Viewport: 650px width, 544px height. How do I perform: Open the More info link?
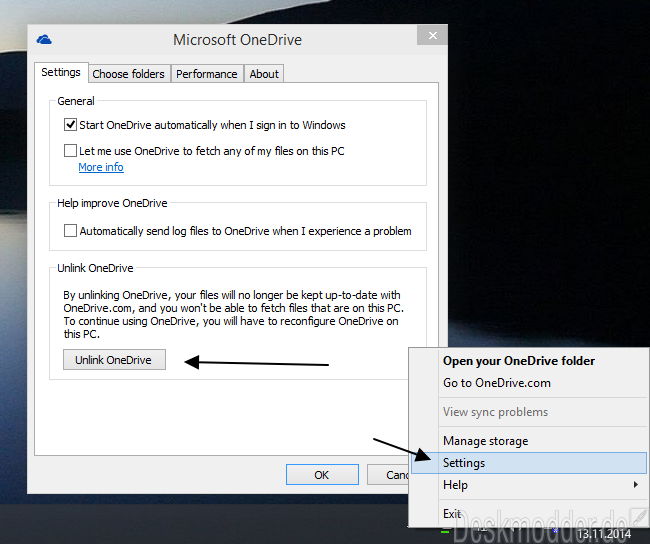click(x=101, y=167)
